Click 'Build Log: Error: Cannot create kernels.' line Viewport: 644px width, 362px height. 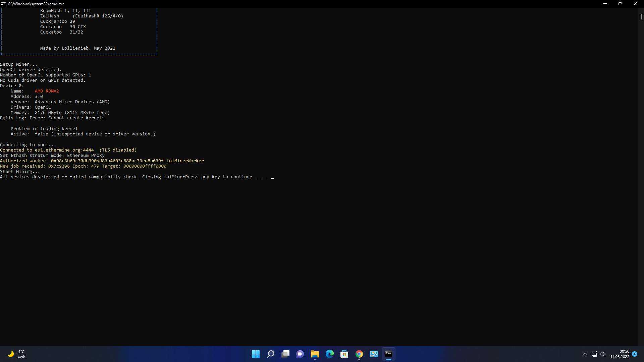(x=54, y=118)
